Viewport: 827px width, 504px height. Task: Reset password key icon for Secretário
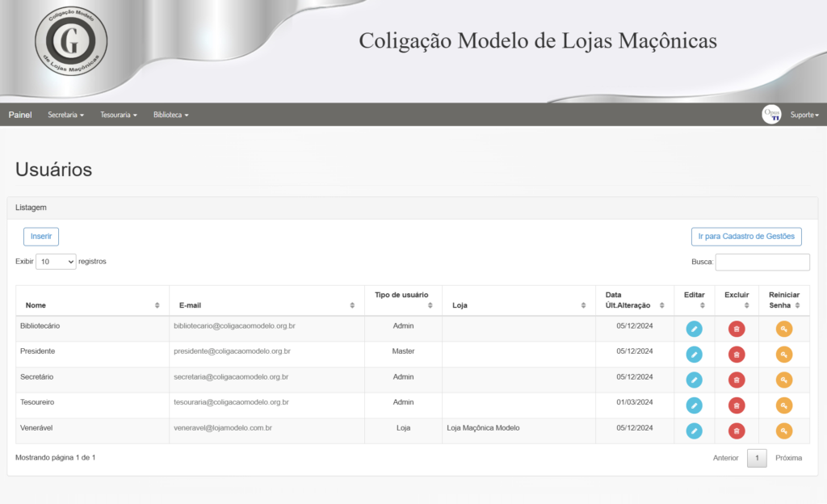tap(784, 380)
